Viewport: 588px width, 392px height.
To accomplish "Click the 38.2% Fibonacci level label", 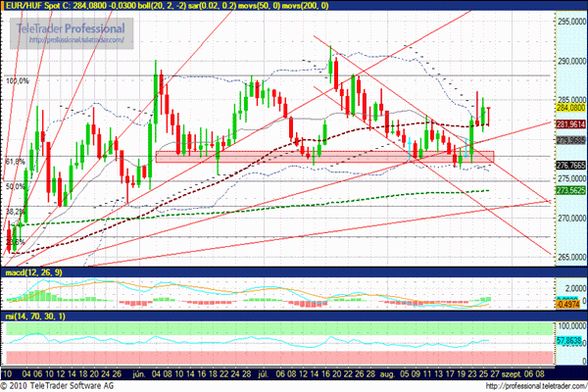I will pyautogui.click(x=15, y=211).
